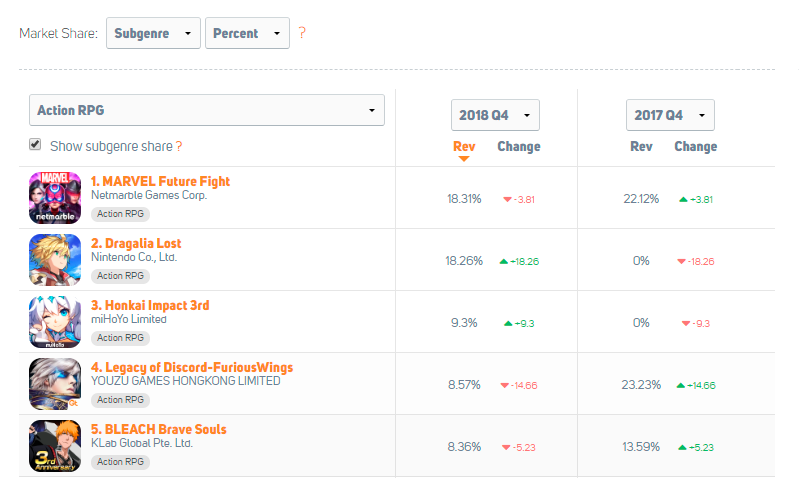This screenshot has width=799, height=478.
Task: Sort by the 2018 Q4 Change column
Action: tap(519, 146)
